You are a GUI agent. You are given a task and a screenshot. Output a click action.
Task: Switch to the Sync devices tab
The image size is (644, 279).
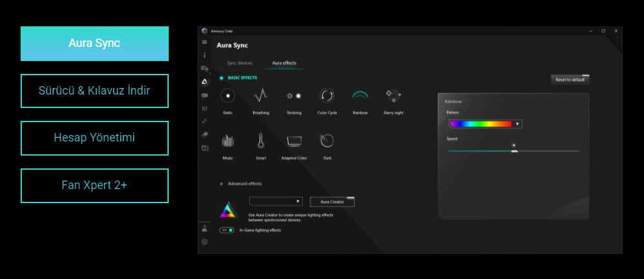point(240,63)
